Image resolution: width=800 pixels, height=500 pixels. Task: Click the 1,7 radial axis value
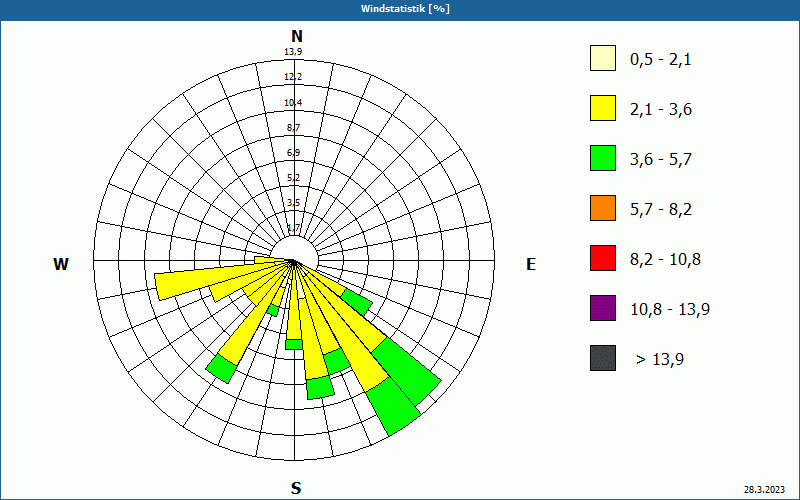pyautogui.click(x=293, y=228)
